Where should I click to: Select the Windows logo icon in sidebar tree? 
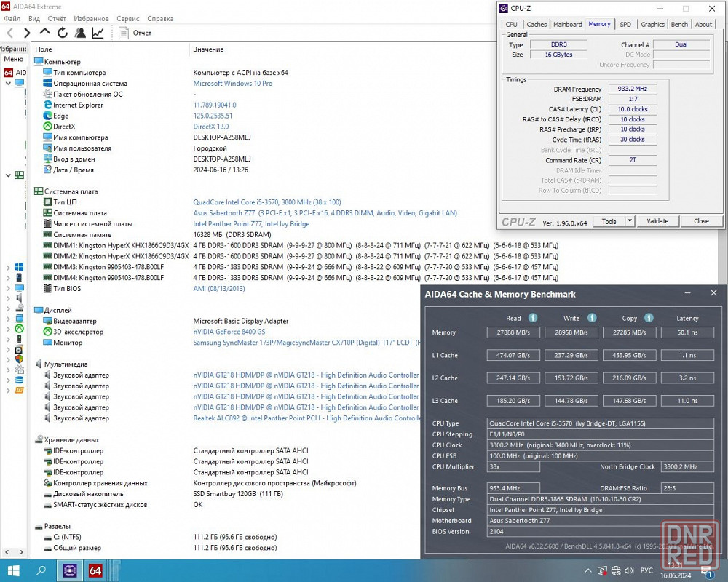point(19,267)
